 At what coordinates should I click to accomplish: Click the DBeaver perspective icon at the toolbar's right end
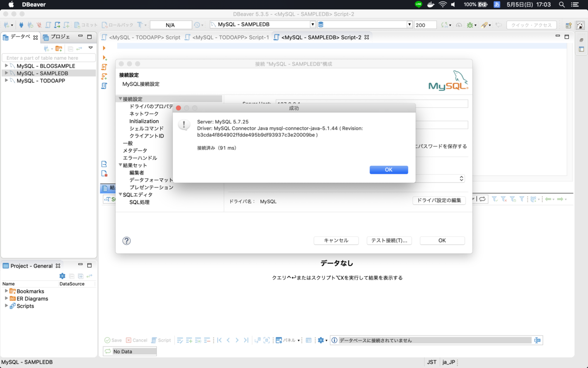coord(580,25)
